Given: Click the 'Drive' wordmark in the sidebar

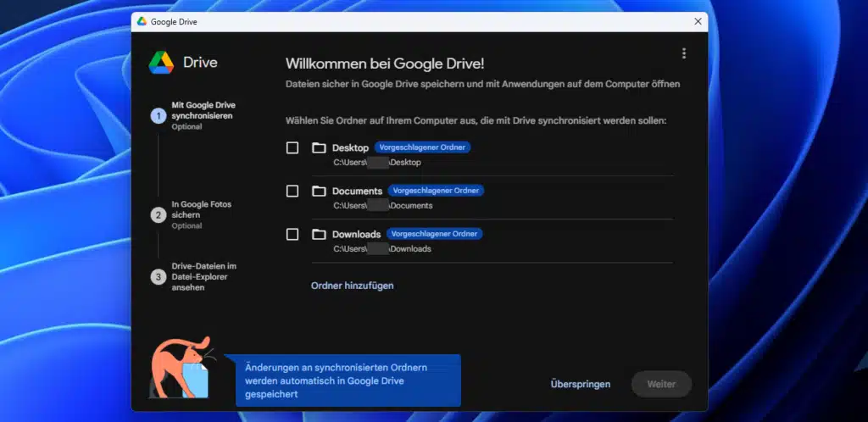Looking at the screenshot, I should point(200,63).
